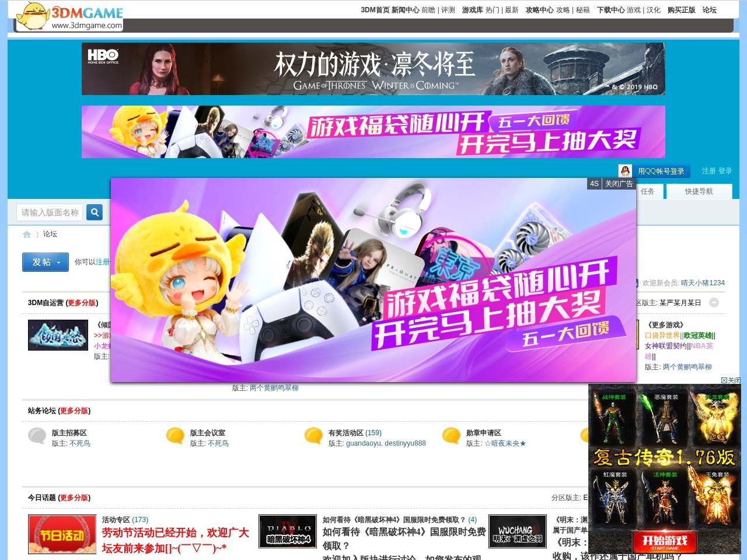Viewport: 747px width, 560px height.
Task: Click the home icon in breadcrumb
Action: coord(27,235)
